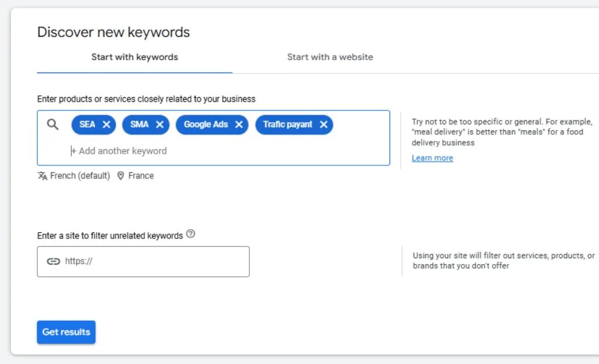Click the translate language icon

[x=42, y=176]
